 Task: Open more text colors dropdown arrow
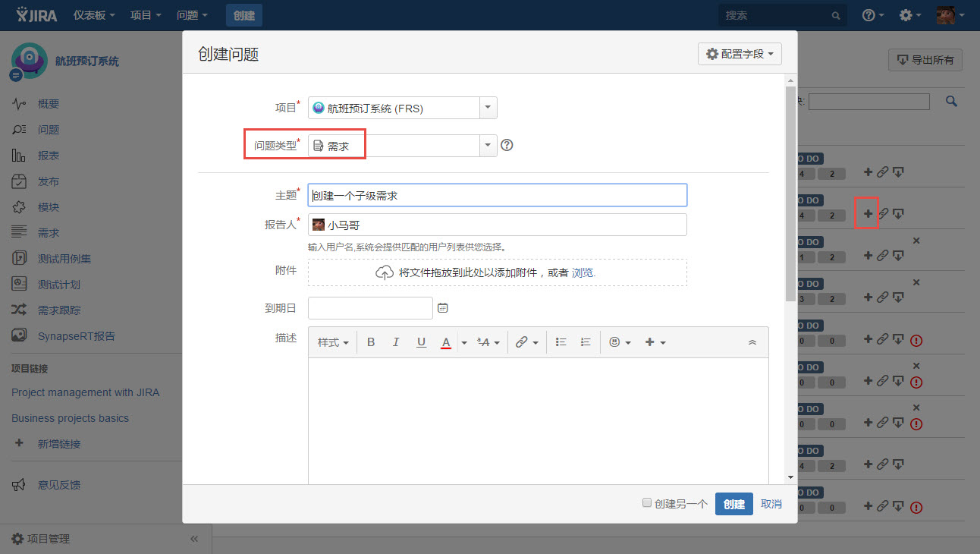463,343
